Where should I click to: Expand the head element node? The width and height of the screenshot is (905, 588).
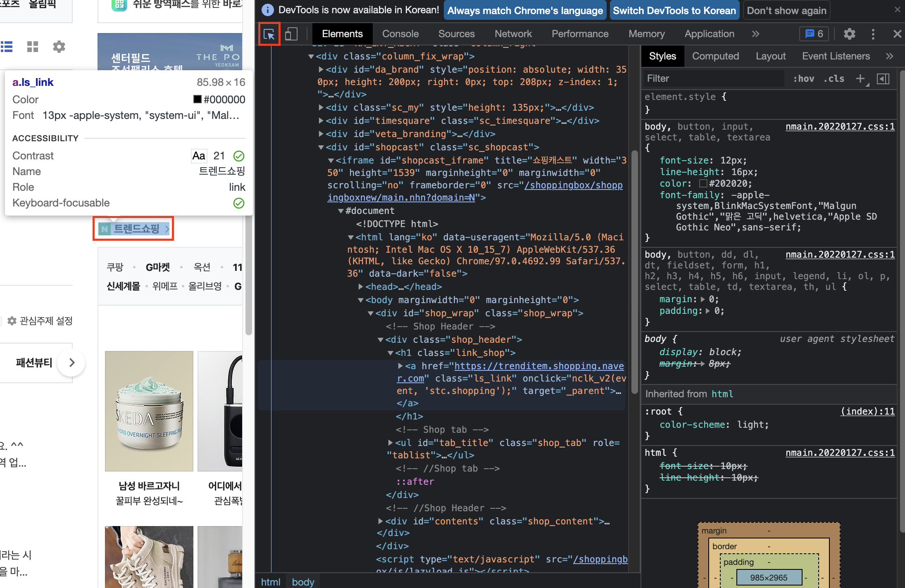[360, 287]
